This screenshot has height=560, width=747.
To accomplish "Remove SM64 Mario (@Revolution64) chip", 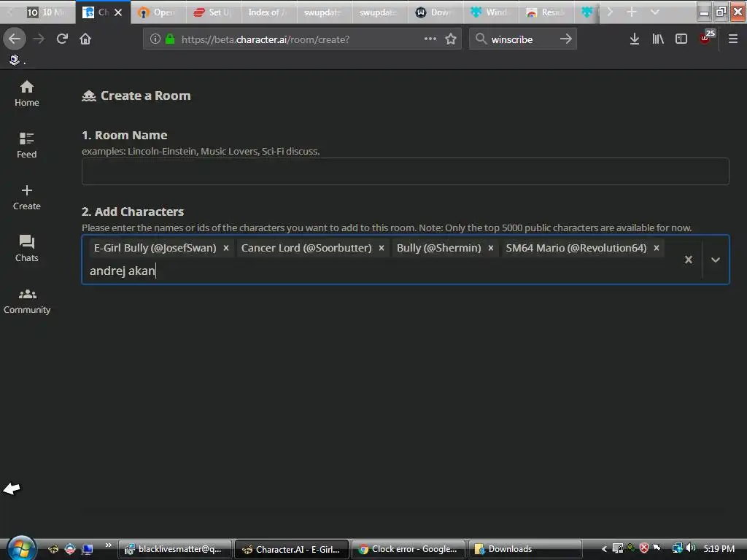I will pos(657,248).
